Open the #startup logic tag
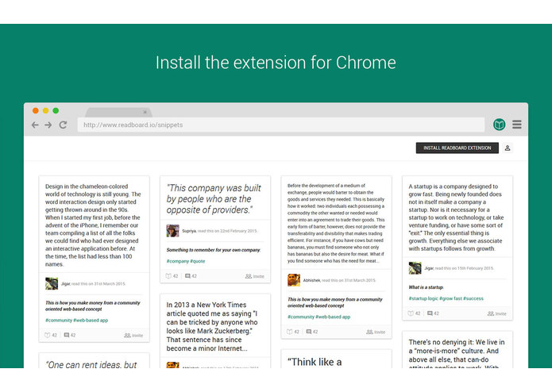Screen dimensions: 552x392 point(423,298)
